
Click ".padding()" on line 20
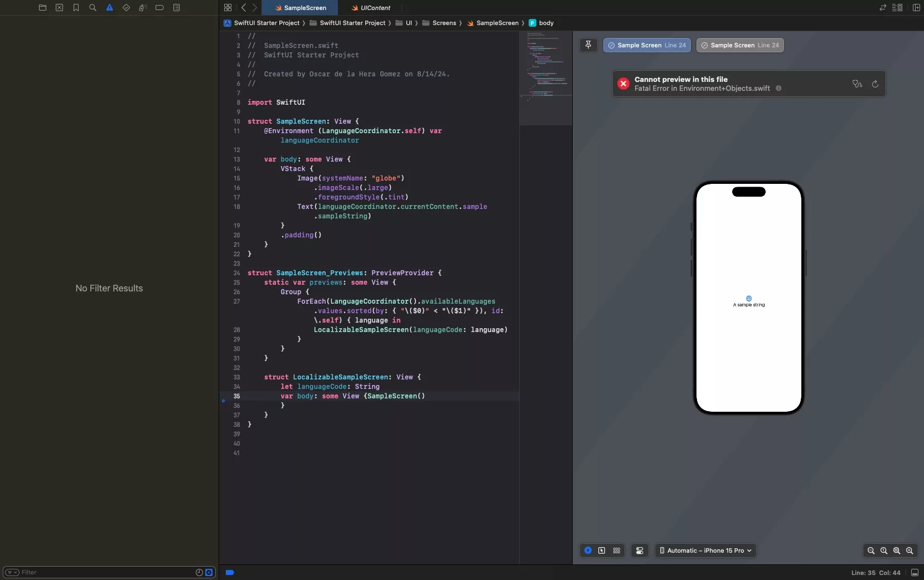[x=301, y=235]
